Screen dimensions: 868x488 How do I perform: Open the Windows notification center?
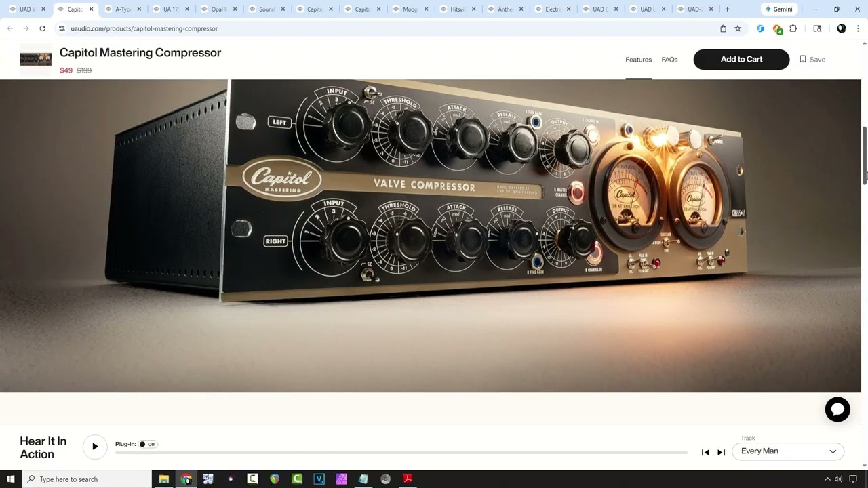click(x=854, y=479)
